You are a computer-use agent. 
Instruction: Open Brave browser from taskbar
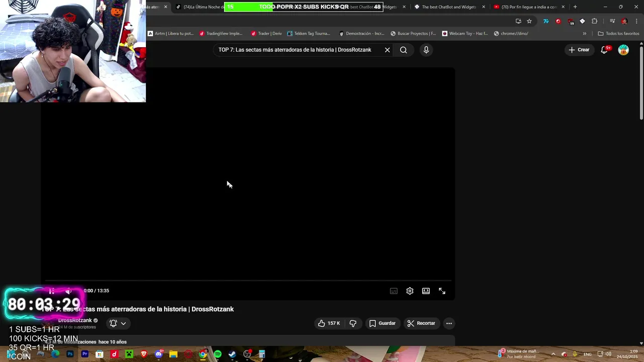(x=144, y=354)
